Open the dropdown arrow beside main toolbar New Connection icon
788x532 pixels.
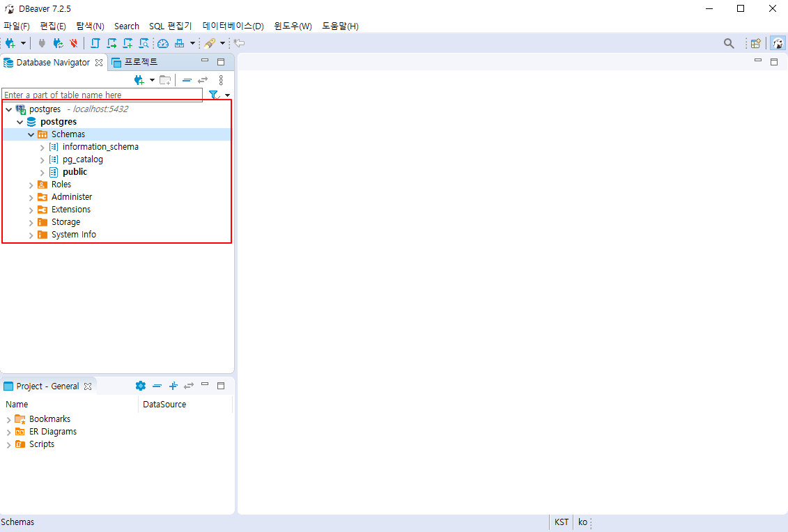[23, 43]
